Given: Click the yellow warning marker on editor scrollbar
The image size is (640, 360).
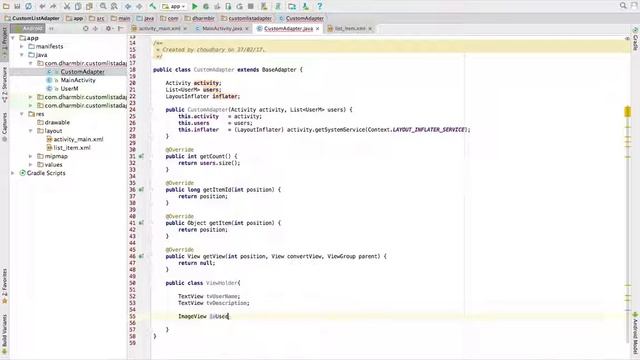Looking at the screenshot, I should [628, 111].
